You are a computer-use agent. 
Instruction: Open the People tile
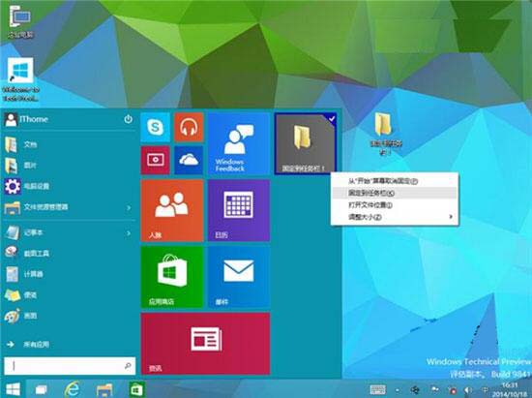(x=172, y=210)
